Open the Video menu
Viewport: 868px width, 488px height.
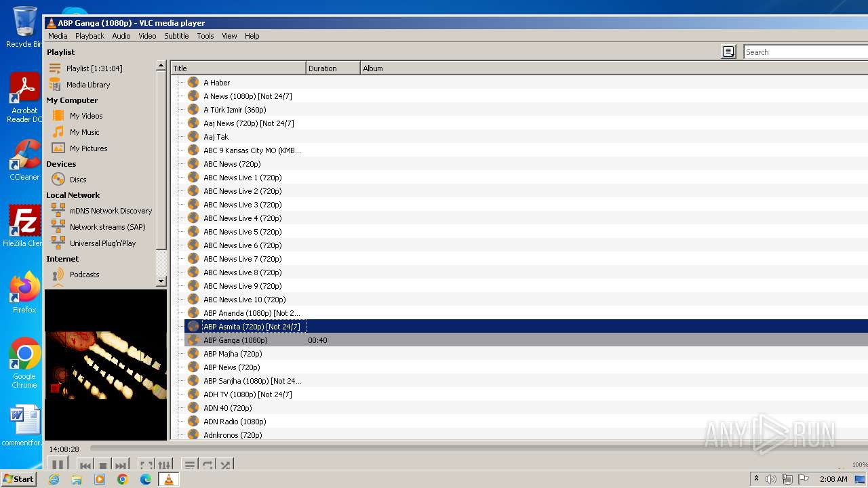click(x=147, y=36)
